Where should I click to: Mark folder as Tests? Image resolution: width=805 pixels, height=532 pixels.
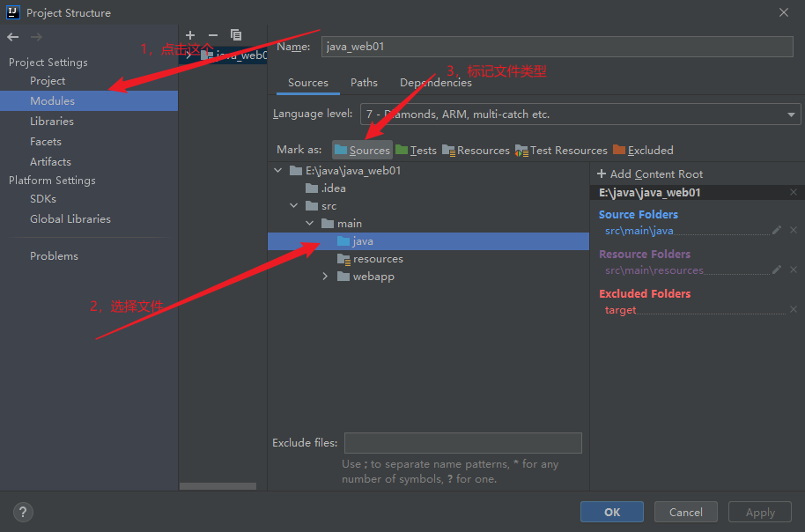417,150
